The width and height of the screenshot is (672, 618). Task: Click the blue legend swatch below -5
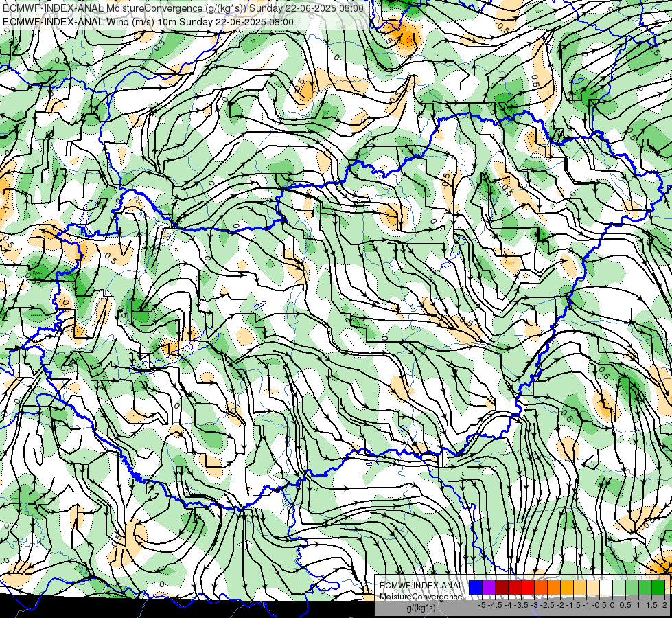pos(476,587)
